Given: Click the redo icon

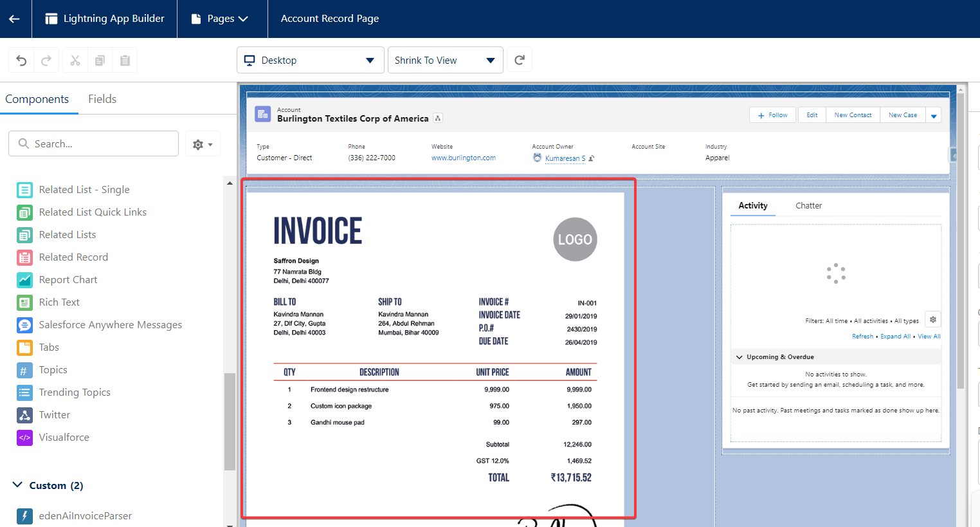Looking at the screenshot, I should (x=46, y=60).
